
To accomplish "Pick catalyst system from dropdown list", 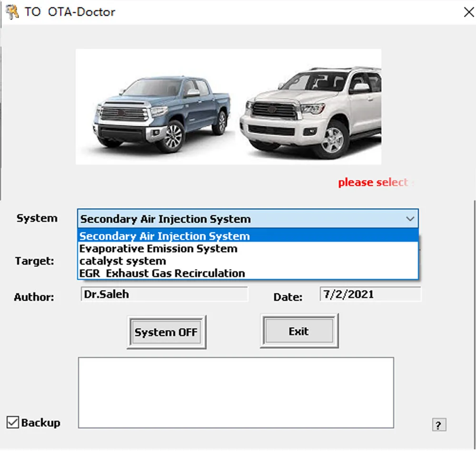I will click(248, 261).
